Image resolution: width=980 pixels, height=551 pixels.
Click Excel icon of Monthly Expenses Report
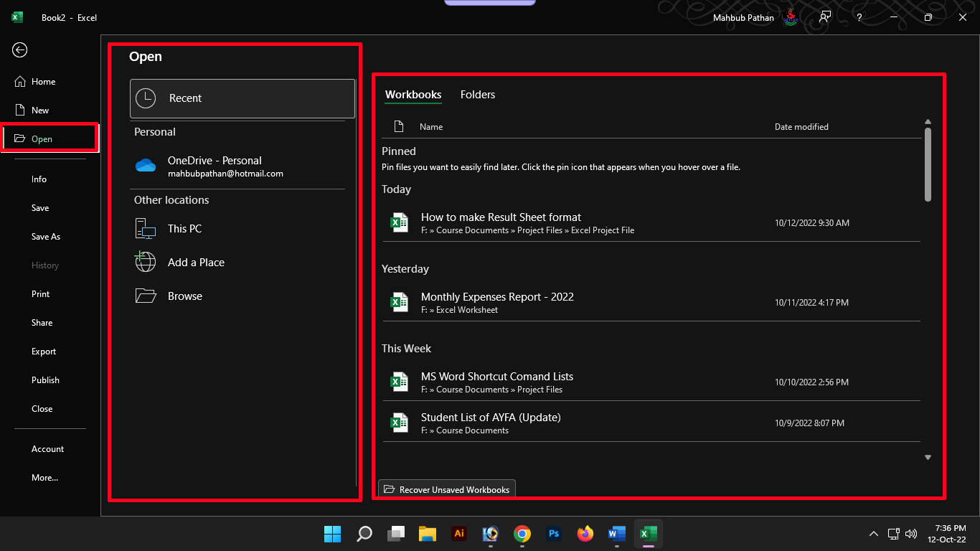tap(399, 303)
